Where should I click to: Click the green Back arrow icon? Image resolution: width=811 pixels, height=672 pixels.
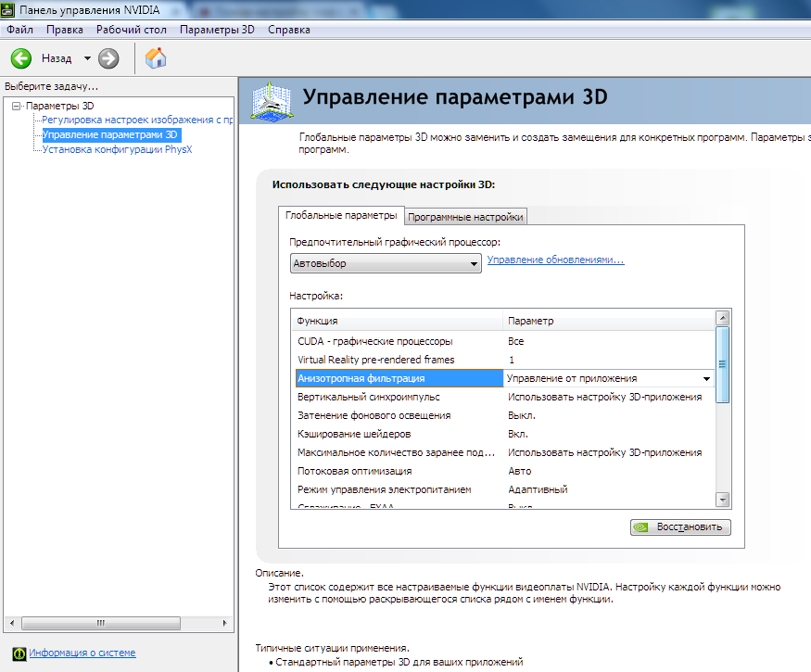coord(21,58)
